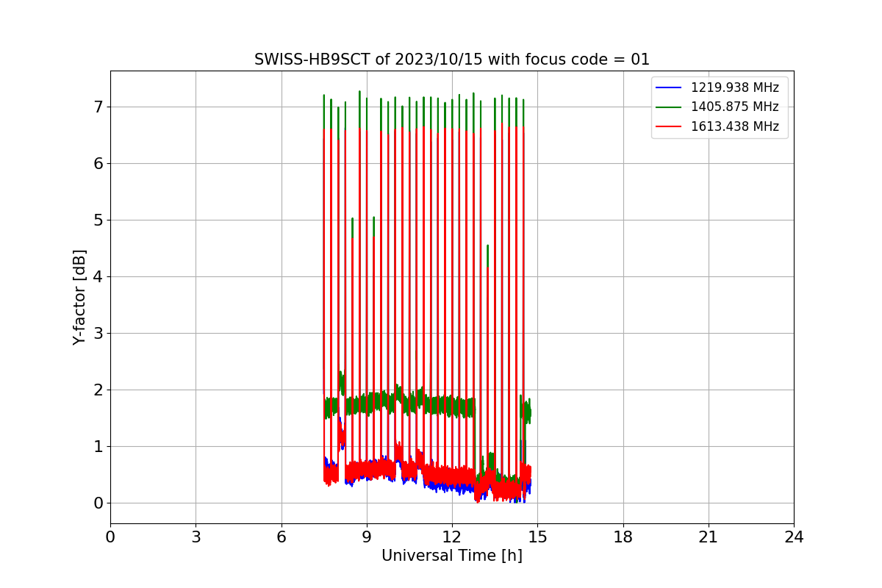Click y-axis tick label 7
Viewport: 882px width, 588px height.
click(98, 107)
